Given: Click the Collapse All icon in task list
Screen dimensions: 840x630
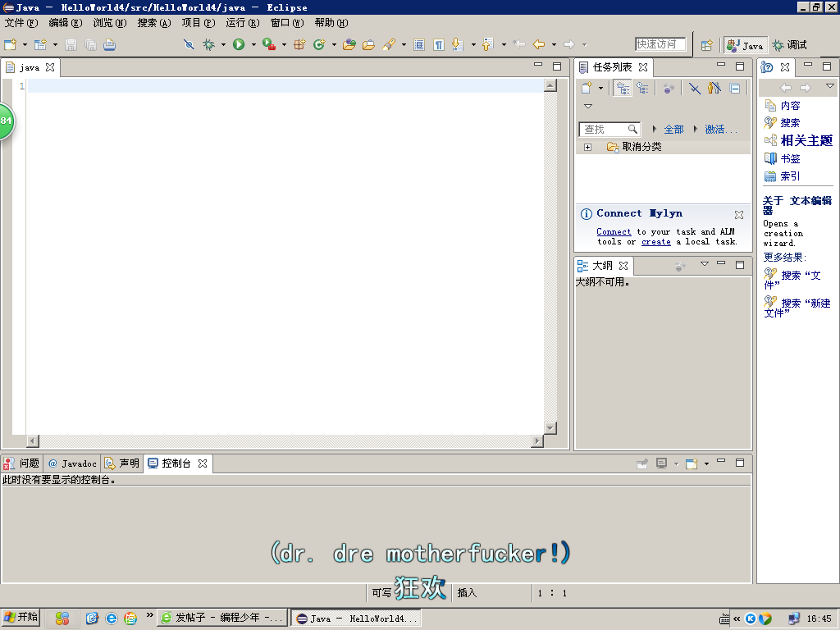Looking at the screenshot, I should point(735,89).
